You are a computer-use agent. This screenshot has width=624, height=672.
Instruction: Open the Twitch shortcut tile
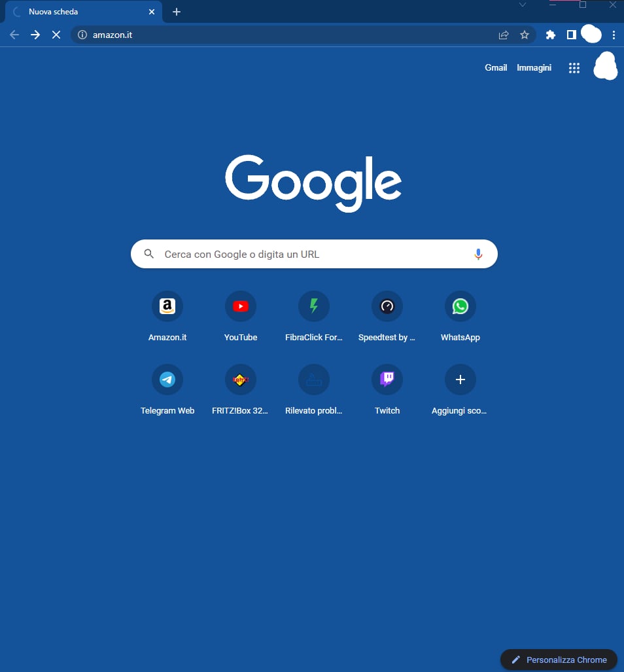(387, 391)
